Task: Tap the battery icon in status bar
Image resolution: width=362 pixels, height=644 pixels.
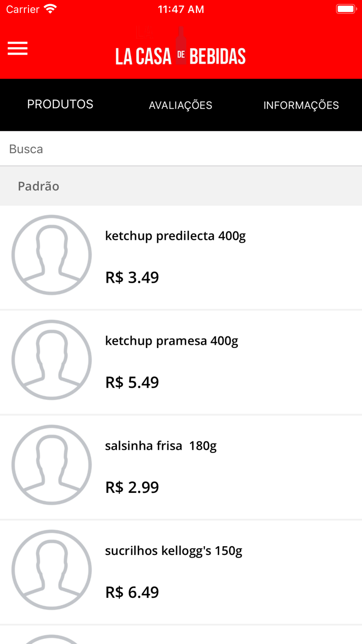Action: coord(345,9)
